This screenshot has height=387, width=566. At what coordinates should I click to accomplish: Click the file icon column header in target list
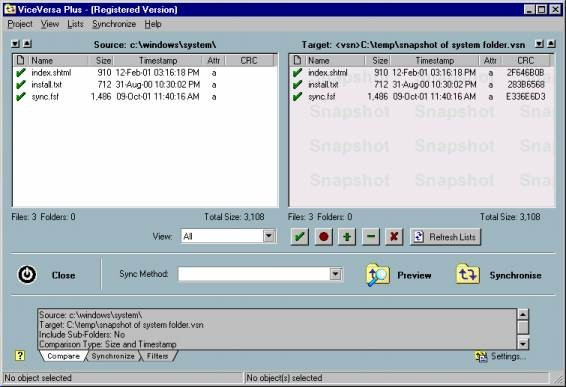pyautogui.click(x=297, y=60)
